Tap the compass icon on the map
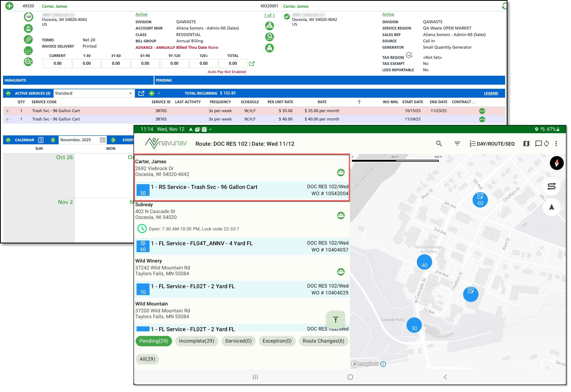Image resolution: width=571 pixels, height=392 pixels. point(557,163)
